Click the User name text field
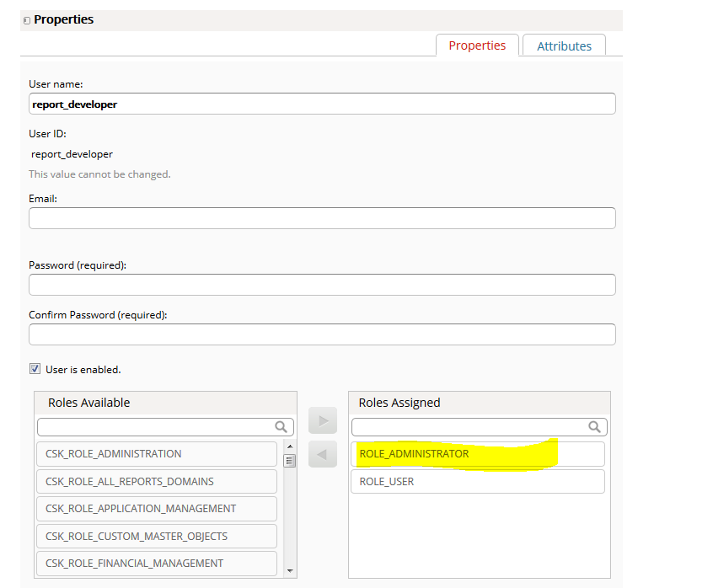713x588 pixels. [322, 104]
